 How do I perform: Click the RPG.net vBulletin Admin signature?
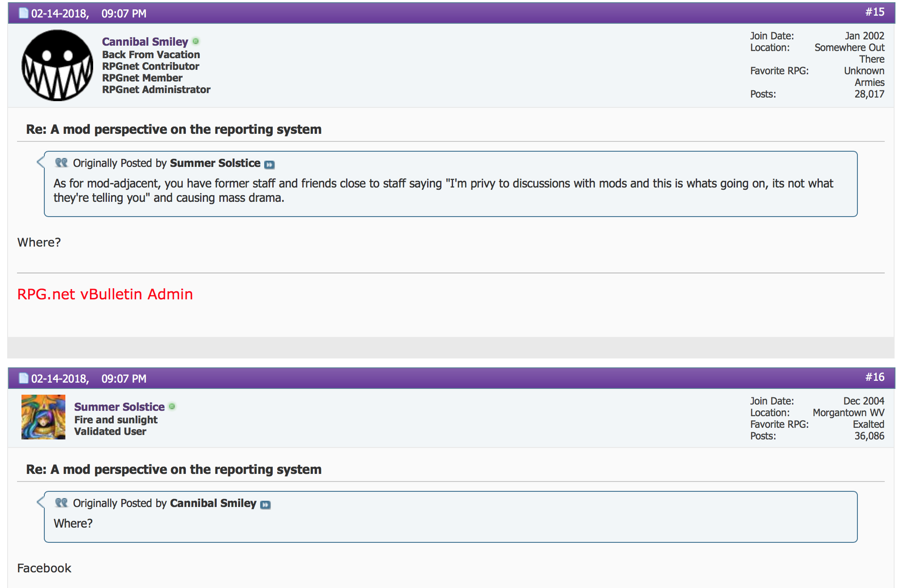105,294
